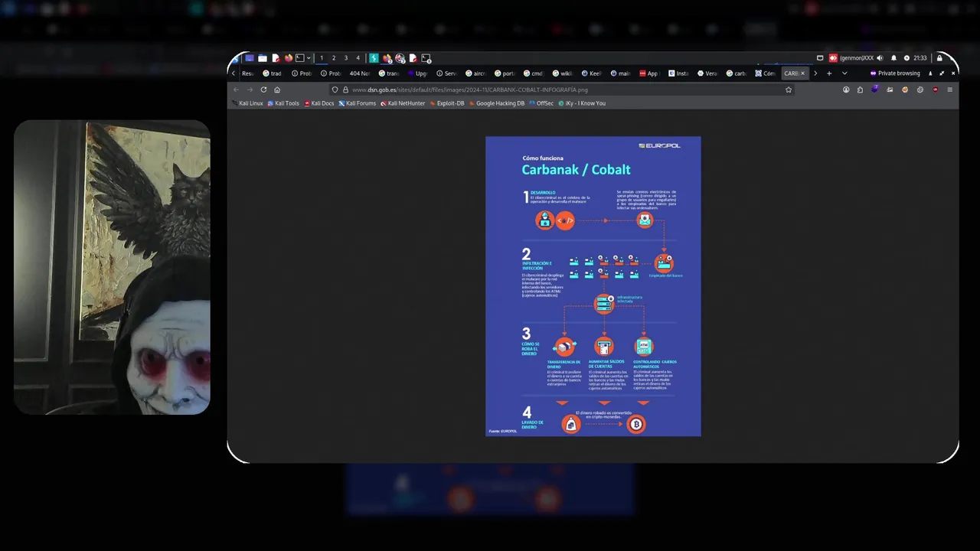Switch to workspace 3
Image resolution: width=980 pixels, height=551 pixels.
pos(346,58)
